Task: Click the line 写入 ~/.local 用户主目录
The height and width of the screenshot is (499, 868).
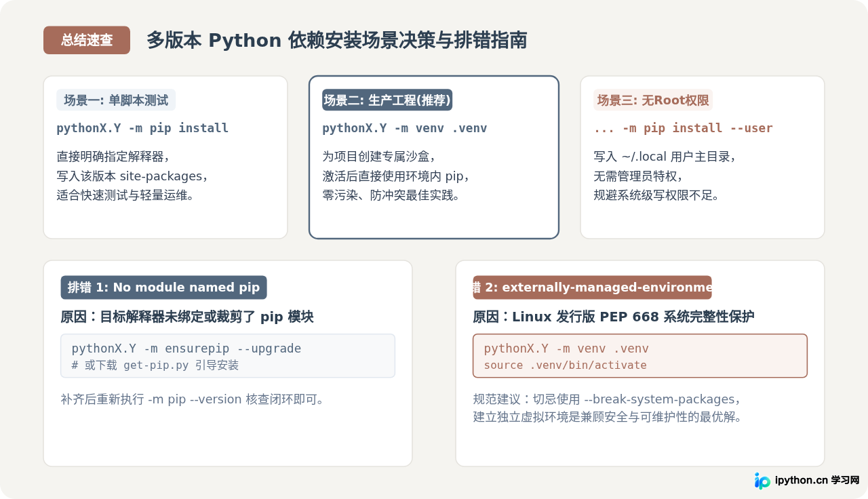Action: click(665, 157)
